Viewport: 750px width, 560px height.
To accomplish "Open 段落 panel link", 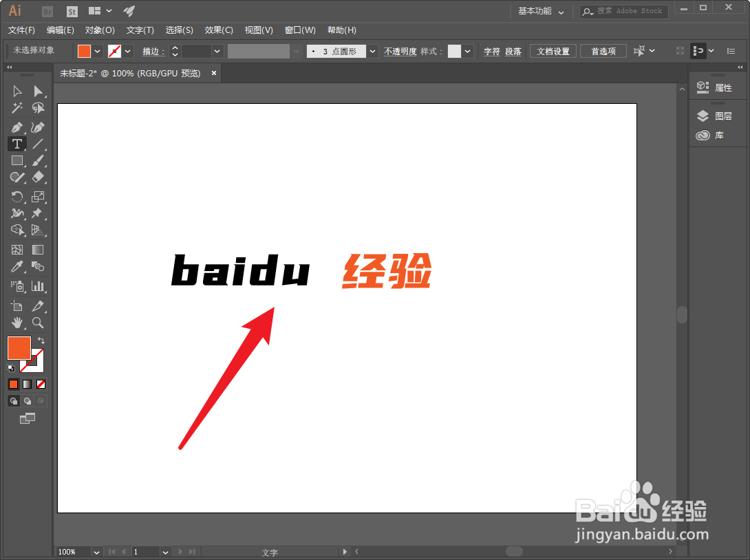I will (x=513, y=51).
